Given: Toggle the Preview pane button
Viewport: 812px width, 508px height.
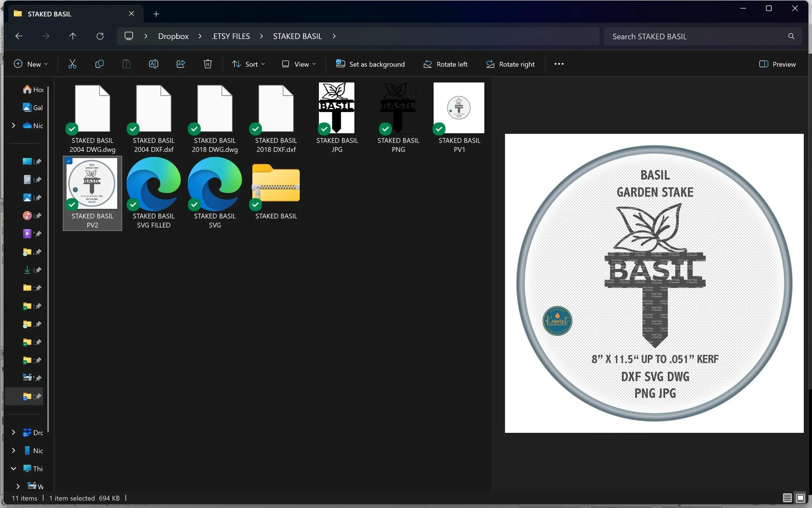Looking at the screenshot, I should pyautogui.click(x=777, y=64).
